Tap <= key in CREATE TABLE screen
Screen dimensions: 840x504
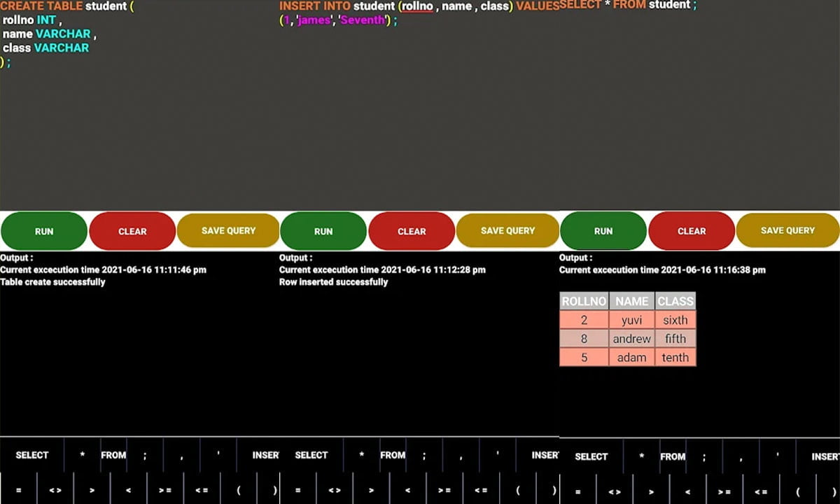(x=202, y=490)
